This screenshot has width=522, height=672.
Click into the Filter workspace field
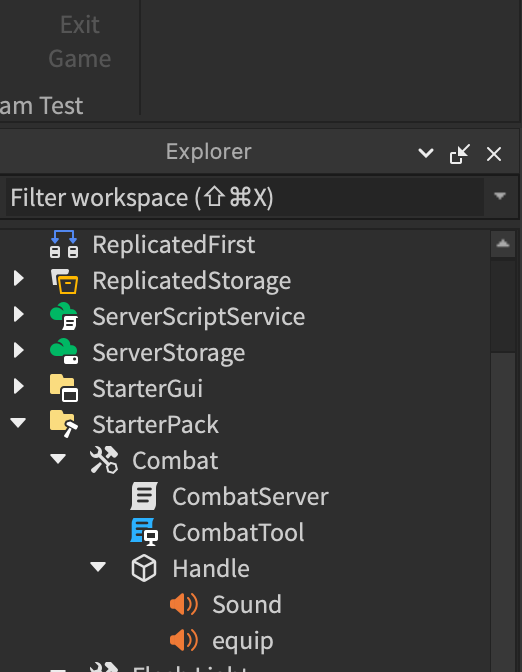pyautogui.click(x=245, y=198)
